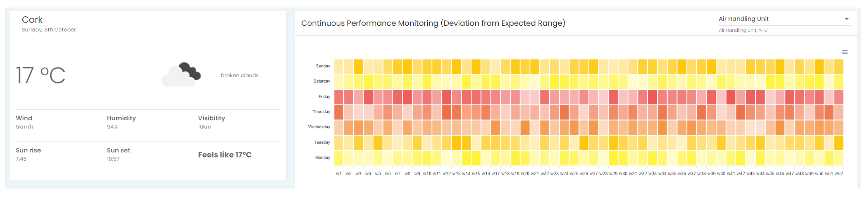This screenshot has height=198, width=868.
Task: Click the Continuous Performance Monitoring heading
Action: click(x=433, y=23)
